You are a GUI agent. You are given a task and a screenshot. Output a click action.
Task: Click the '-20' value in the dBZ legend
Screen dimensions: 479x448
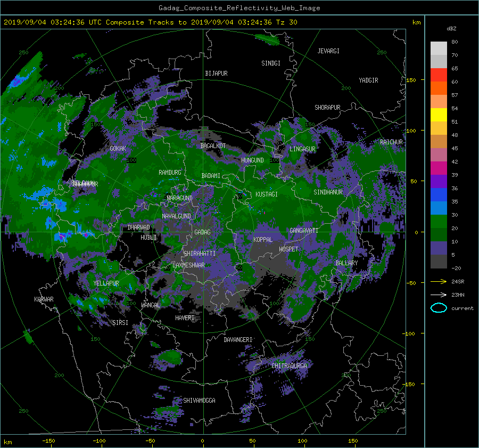tap(456, 268)
